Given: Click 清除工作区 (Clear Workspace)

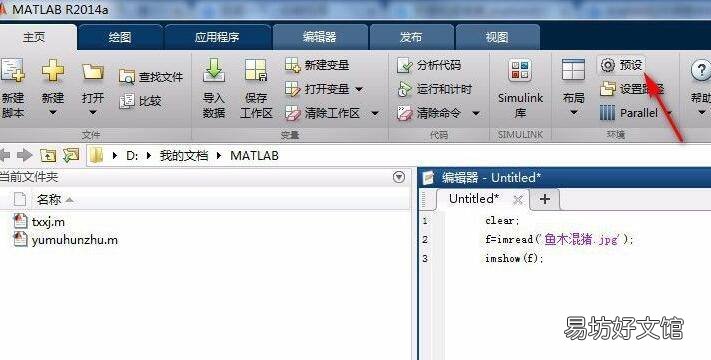Looking at the screenshot, I should pyautogui.click(x=322, y=113).
